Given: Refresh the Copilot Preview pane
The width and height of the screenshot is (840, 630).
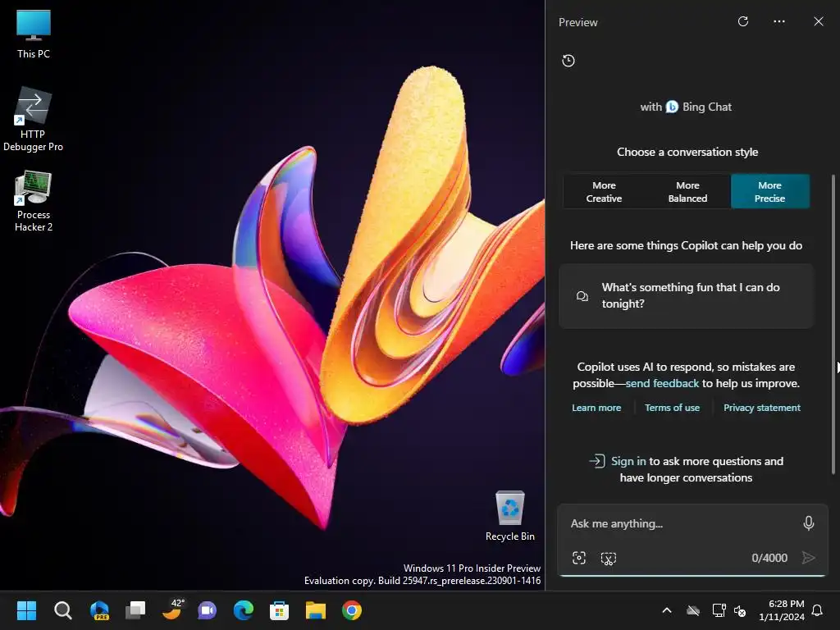Looking at the screenshot, I should pos(742,21).
